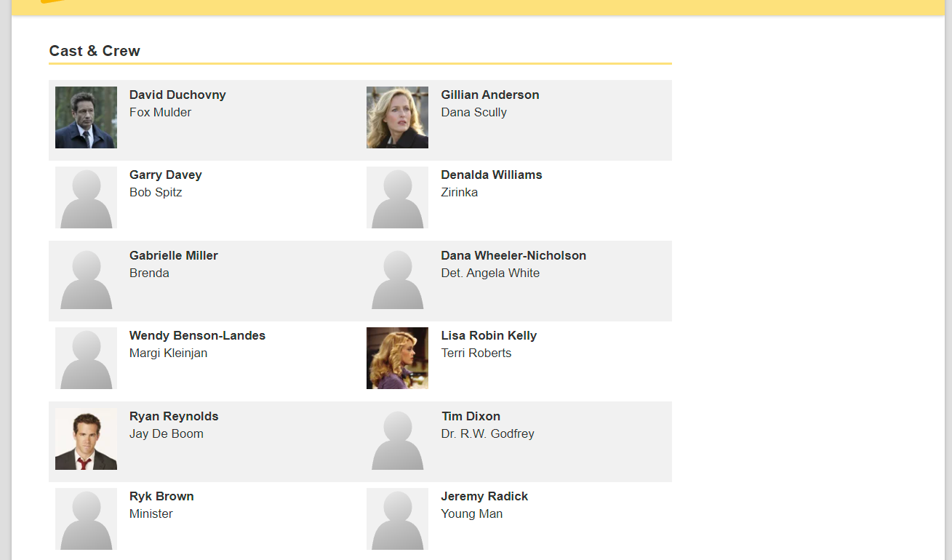
Task: Open David Duchovny name link
Action: coord(177,95)
